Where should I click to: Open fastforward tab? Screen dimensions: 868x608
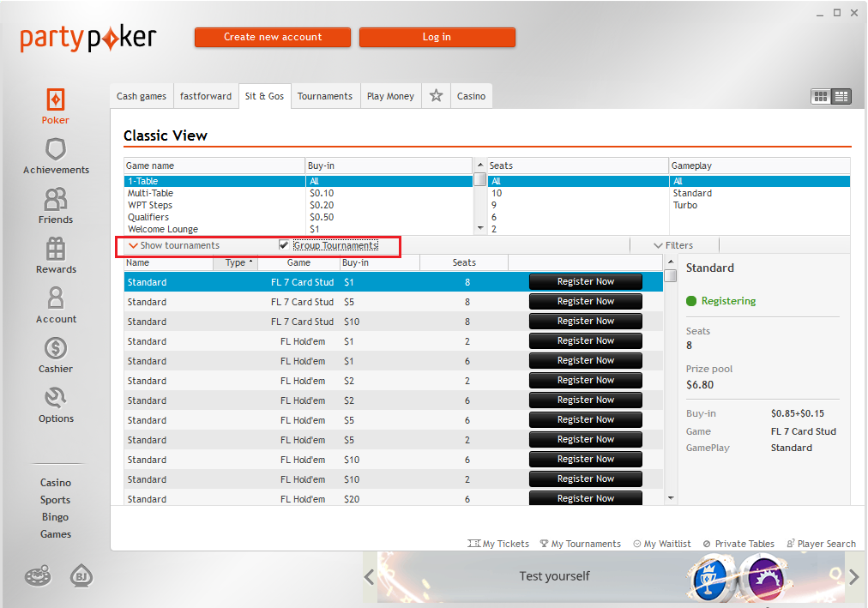206,96
